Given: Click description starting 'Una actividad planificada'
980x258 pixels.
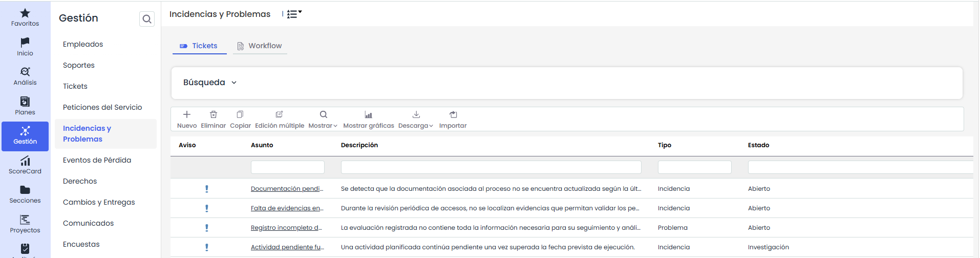Looking at the screenshot, I should click(x=488, y=247).
